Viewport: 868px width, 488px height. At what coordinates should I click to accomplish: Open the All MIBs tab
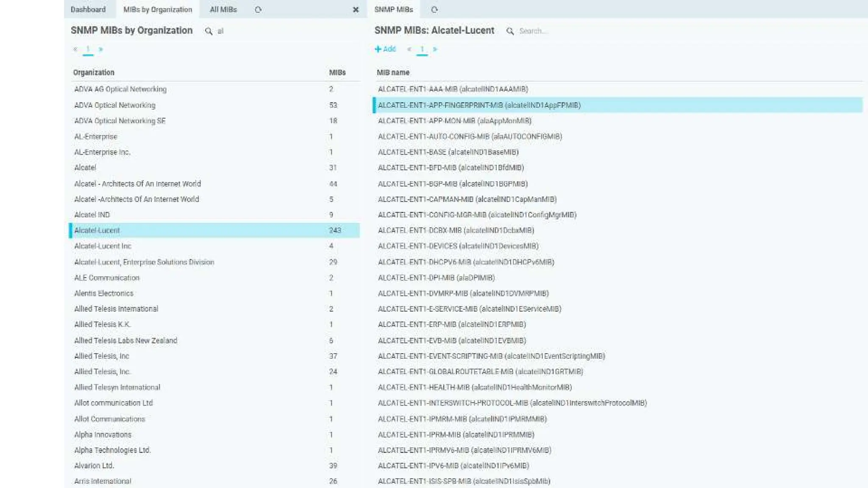[223, 9]
